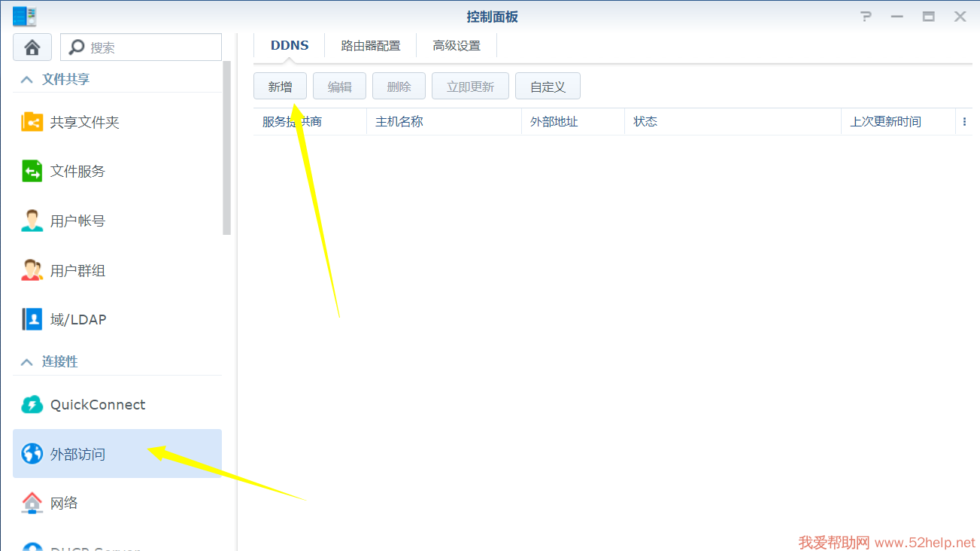Click the 新增 button
Viewport: 980px width, 551px height.
click(x=280, y=87)
